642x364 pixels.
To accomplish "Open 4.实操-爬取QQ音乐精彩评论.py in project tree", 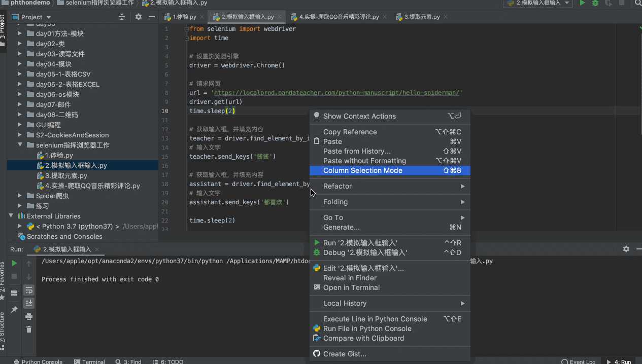I will pyautogui.click(x=92, y=186).
